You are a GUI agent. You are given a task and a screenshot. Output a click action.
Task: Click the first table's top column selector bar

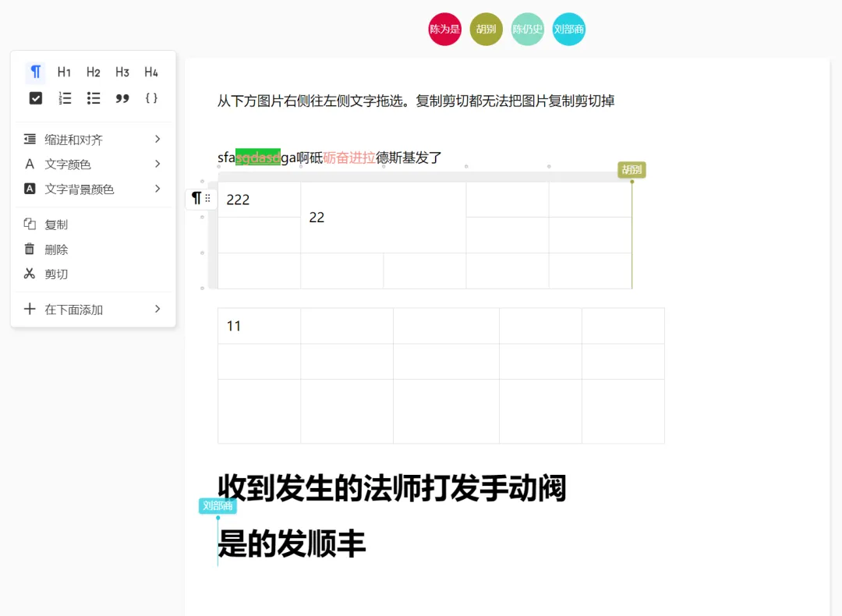[425, 177]
